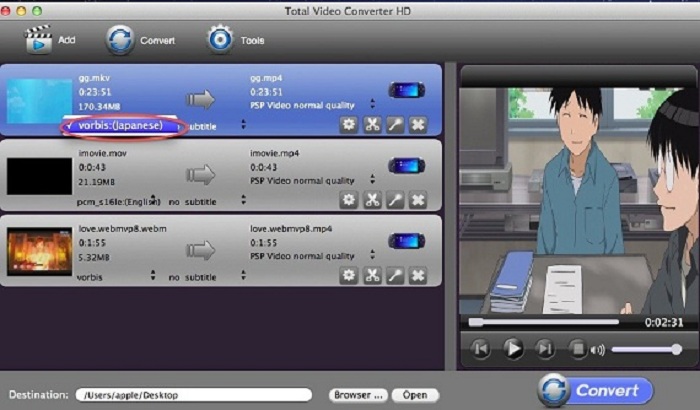Click the Add clapperboard icon
Image resolution: width=700 pixels, height=410 pixels.
point(38,40)
